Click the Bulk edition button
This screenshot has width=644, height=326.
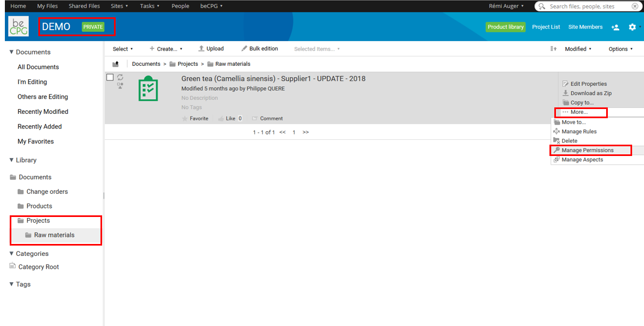click(x=259, y=49)
